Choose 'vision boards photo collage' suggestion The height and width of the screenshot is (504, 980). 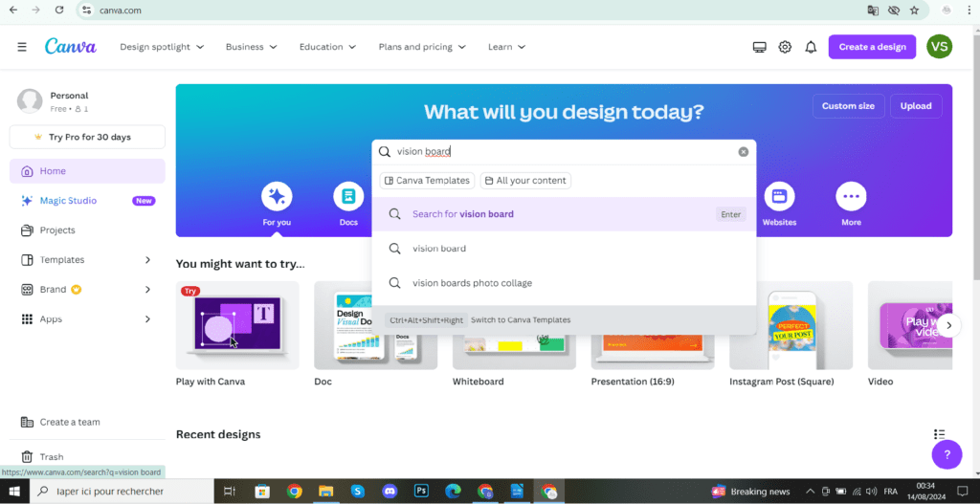pos(564,283)
